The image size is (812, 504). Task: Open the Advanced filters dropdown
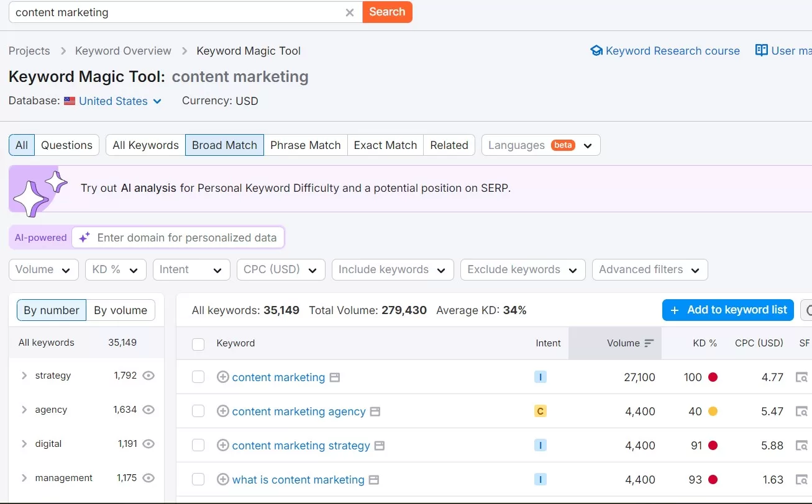pos(650,269)
